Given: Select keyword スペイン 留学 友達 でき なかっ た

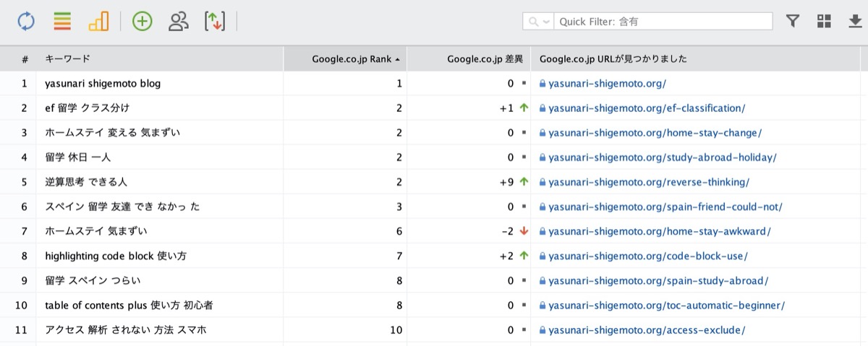Looking at the screenshot, I should pyautogui.click(x=122, y=207).
